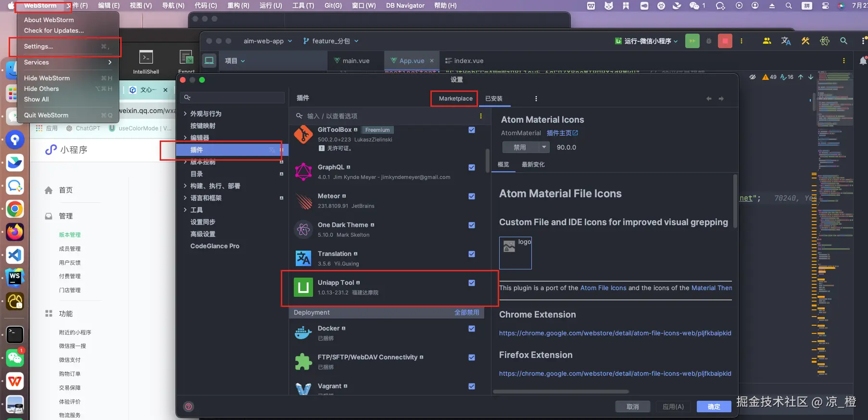Expand 语言和框架 settings section
The height and width of the screenshot is (420, 868).
[185, 198]
